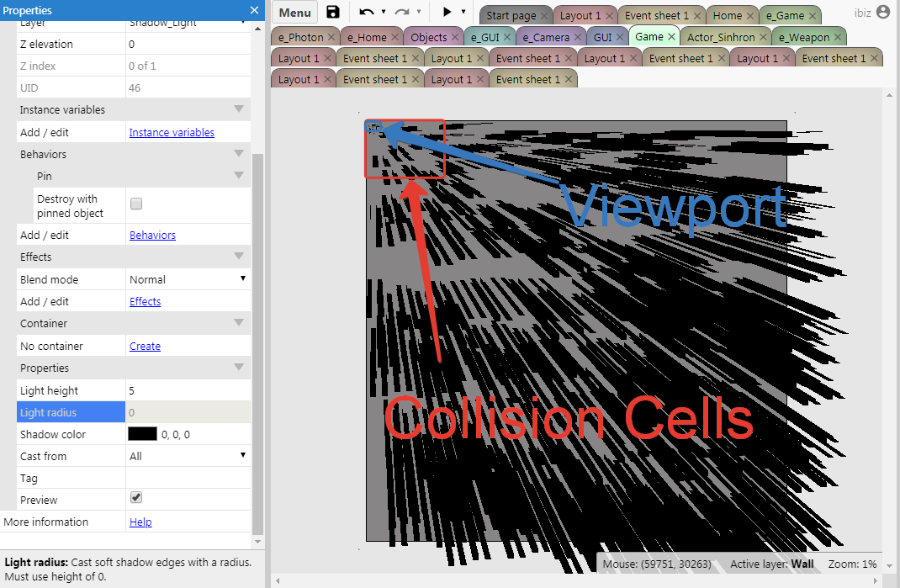Click the Undo arrow icon
Screen dimensions: 900x588
coord(366,12)
